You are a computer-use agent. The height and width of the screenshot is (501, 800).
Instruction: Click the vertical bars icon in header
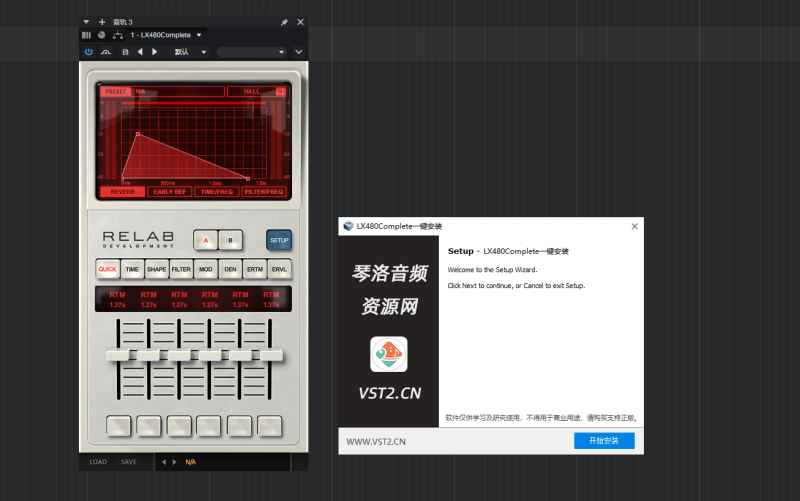pos(86,35)
